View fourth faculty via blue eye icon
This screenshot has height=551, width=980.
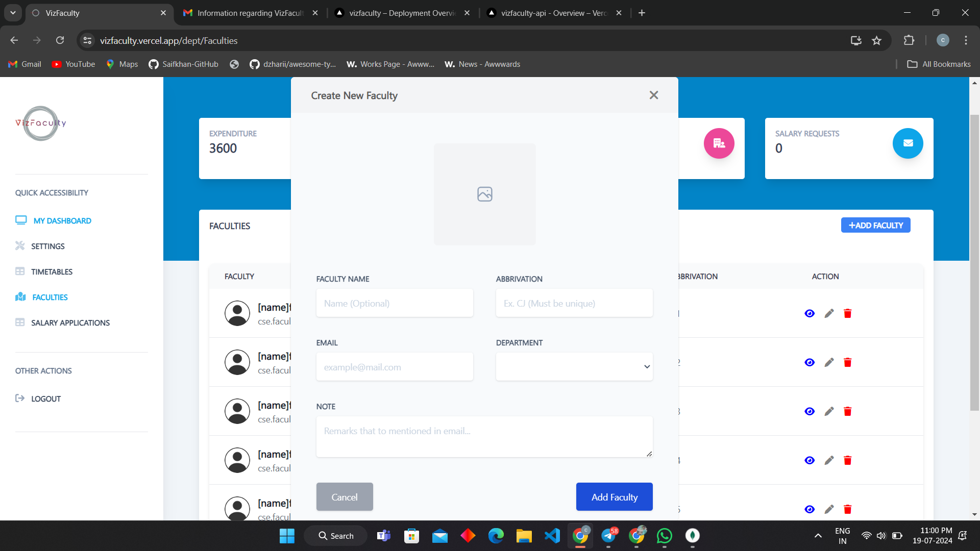(x=810, y=460)
